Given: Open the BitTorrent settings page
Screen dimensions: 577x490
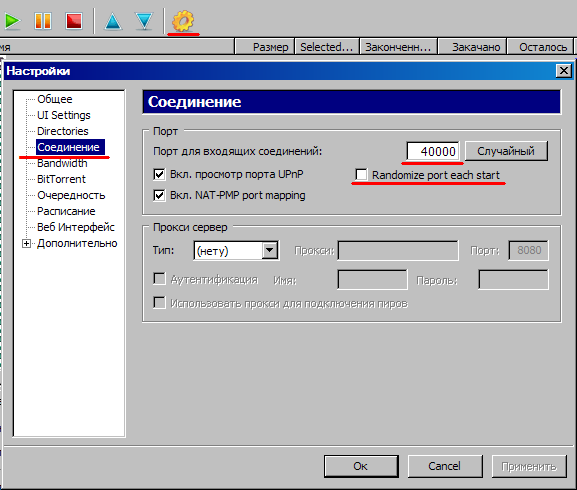Looking at the screenshot, I should (x=61, y=179).
